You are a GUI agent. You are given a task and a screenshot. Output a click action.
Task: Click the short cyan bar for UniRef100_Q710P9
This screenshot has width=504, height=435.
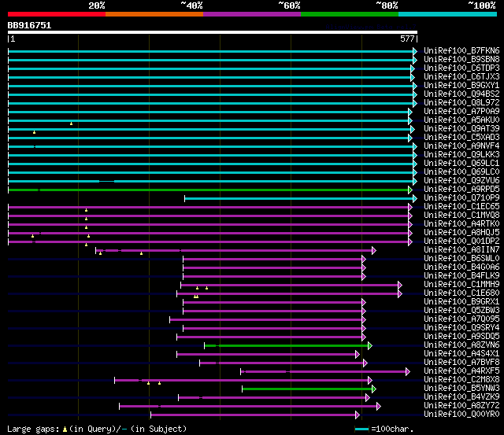[299, 199]
